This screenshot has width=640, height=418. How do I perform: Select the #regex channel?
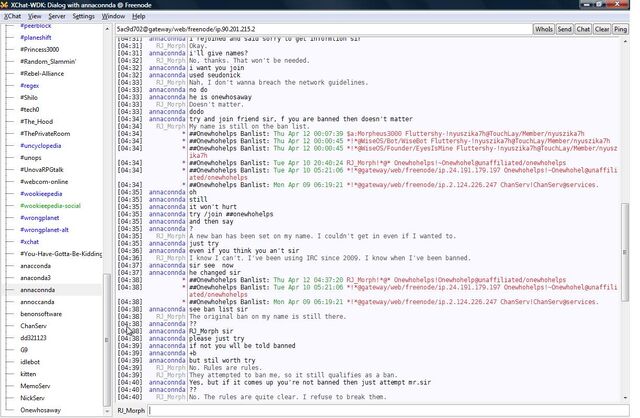coord(29,86)
